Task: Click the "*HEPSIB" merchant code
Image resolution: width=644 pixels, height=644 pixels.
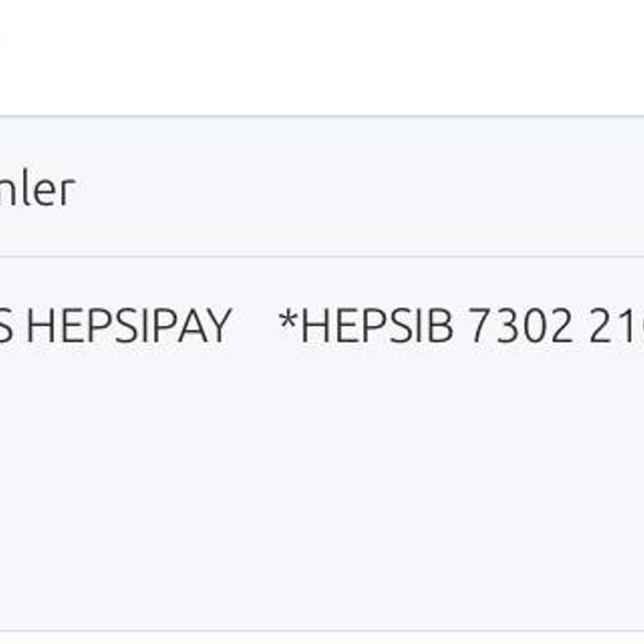Action: click(x=366, y=326)
